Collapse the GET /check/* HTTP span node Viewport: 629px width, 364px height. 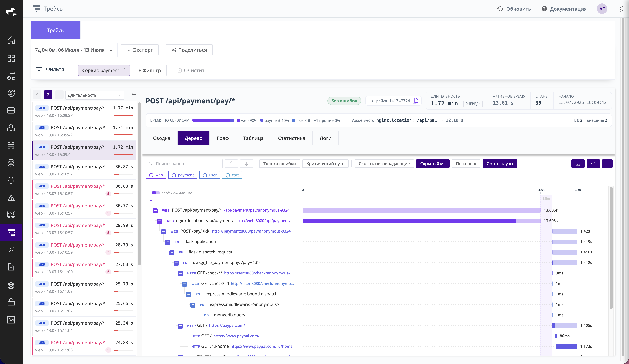(180, 274)
